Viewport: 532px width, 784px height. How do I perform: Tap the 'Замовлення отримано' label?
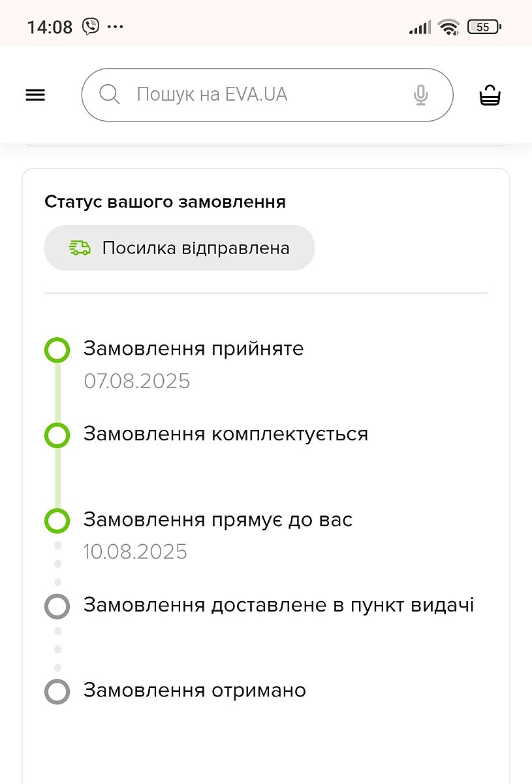point(195,691)
